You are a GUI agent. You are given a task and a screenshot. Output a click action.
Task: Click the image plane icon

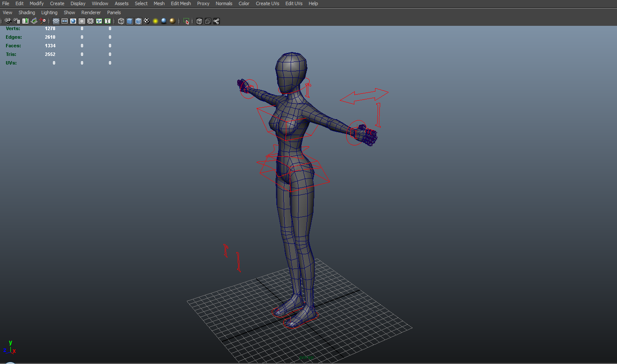click(x=34, y=21)
